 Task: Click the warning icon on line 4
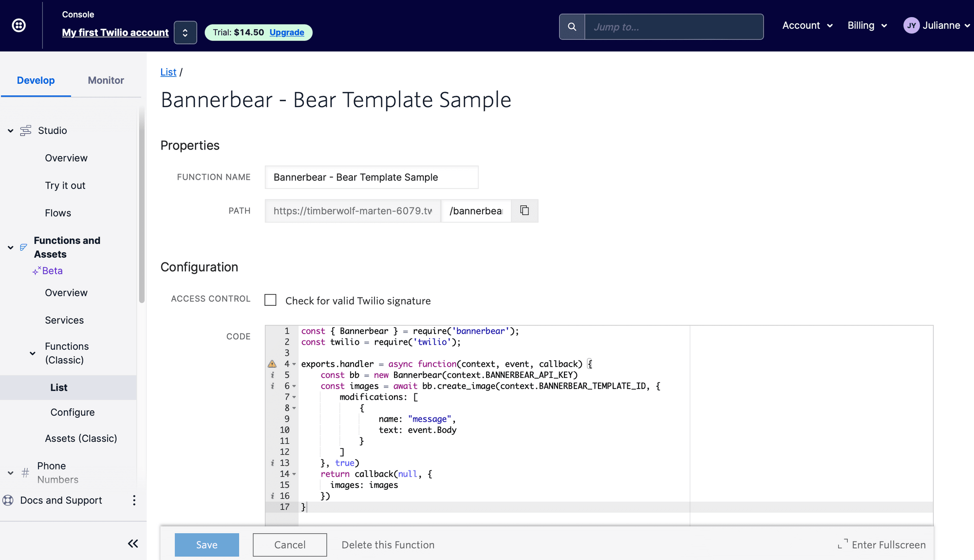(x=272, y=364)
